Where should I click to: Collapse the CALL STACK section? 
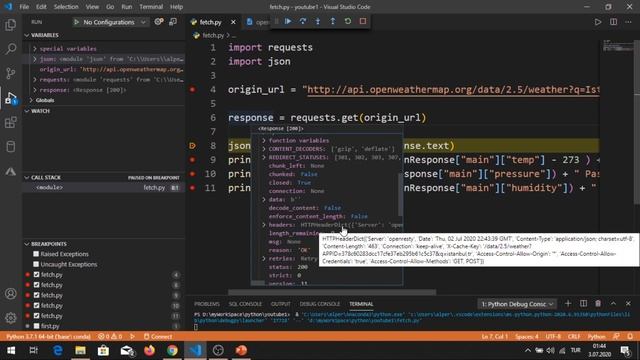coord(27,178)
